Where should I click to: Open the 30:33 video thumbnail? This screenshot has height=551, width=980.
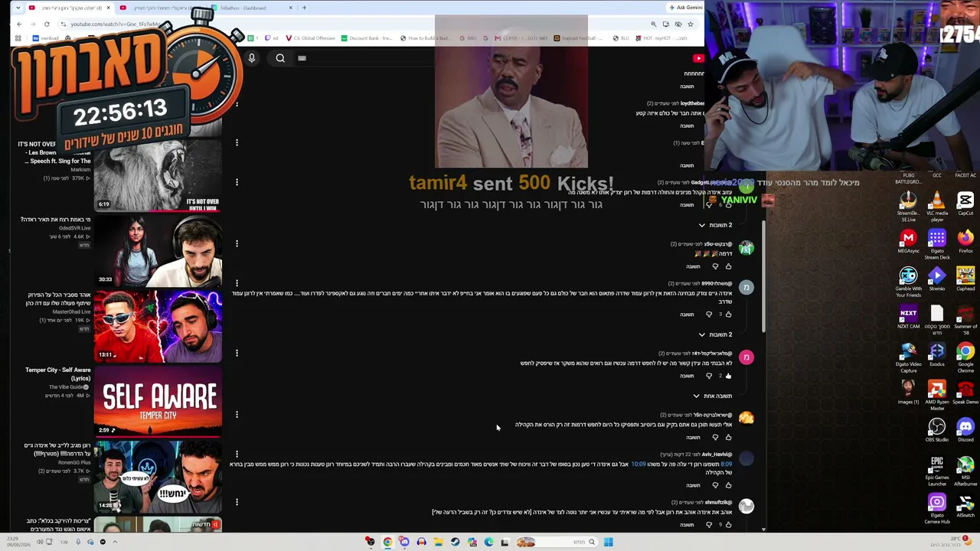point(158,249)
